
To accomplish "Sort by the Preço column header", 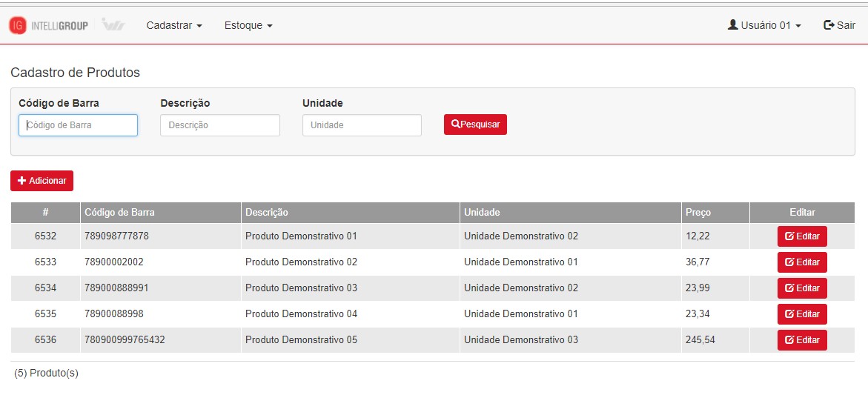I will pos(698,213).
